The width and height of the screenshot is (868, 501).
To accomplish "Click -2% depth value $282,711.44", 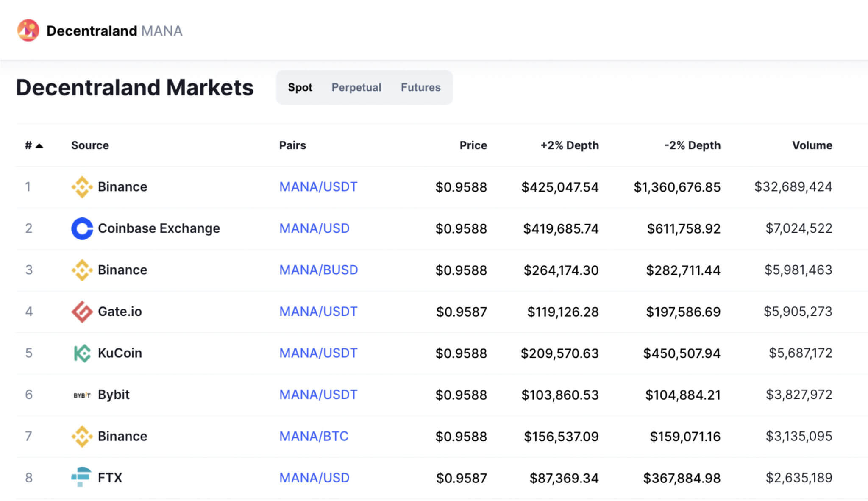I will click(683, 270).
